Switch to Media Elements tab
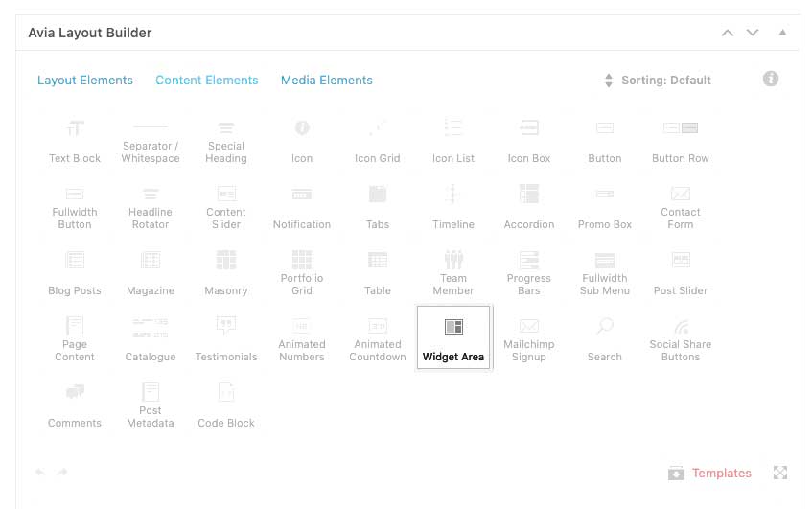Image resolution: width=812 pixels, height=509 pixels. click(326, 81)
